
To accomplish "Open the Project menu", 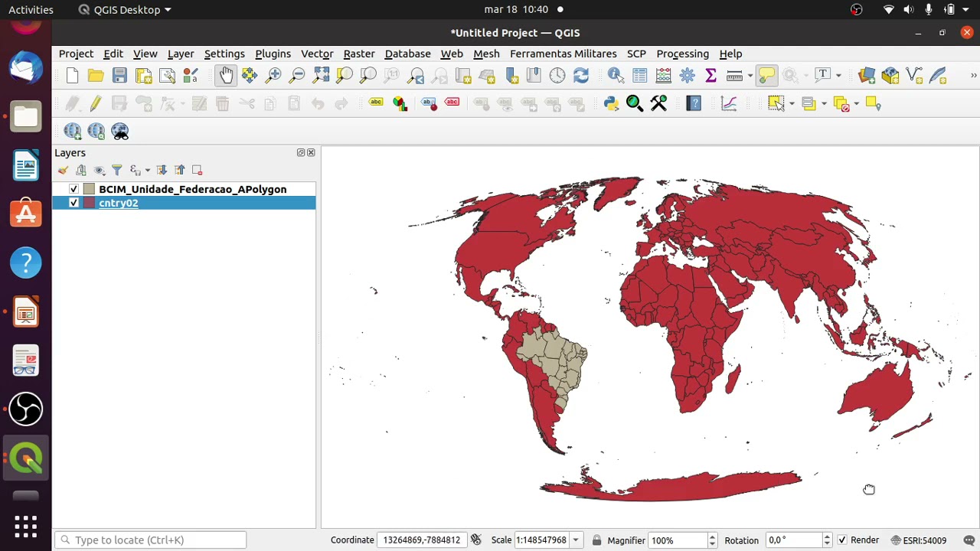I will [76, 54].
